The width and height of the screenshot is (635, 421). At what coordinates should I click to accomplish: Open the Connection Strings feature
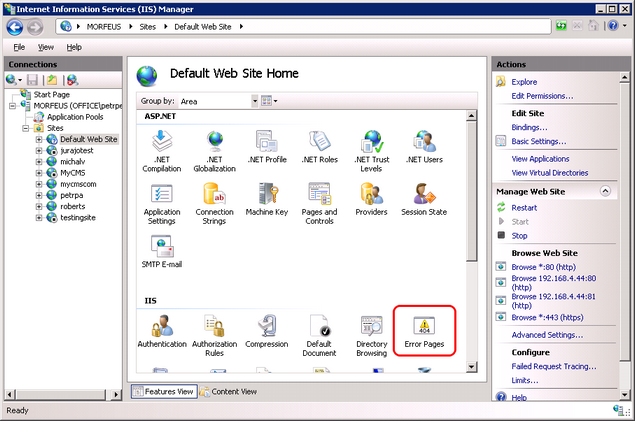[214, 204]
